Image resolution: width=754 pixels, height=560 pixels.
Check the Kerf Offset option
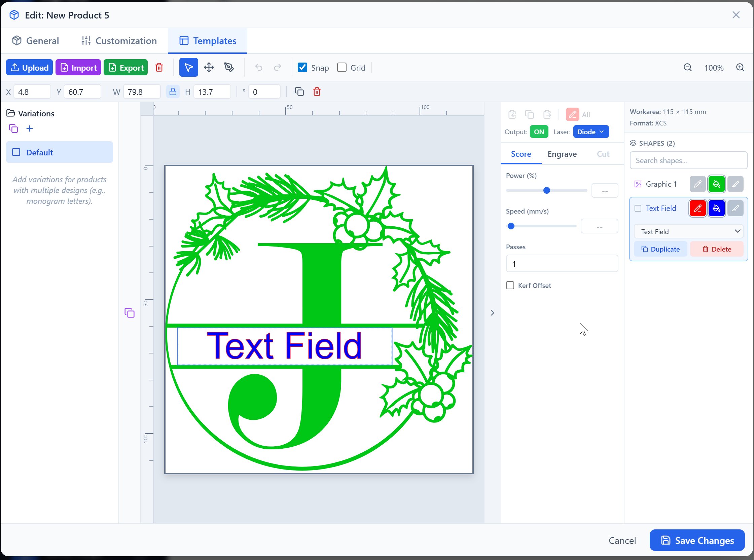tap(509, 285)
